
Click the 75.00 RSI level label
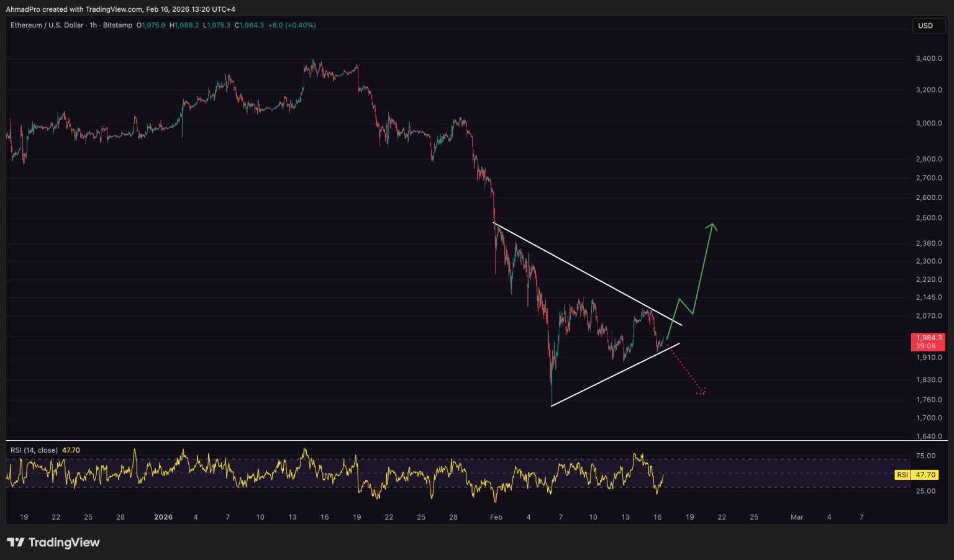click(x=925, y=456)
